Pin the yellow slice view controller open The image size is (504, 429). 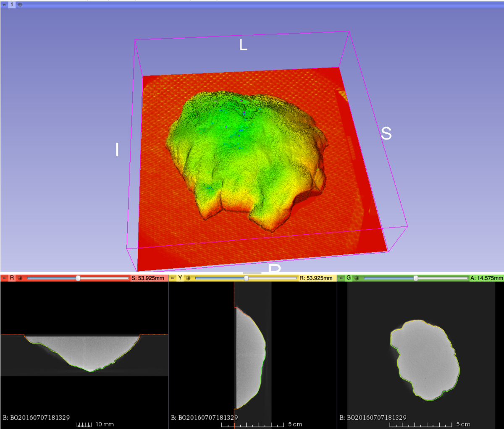point(172,278)
